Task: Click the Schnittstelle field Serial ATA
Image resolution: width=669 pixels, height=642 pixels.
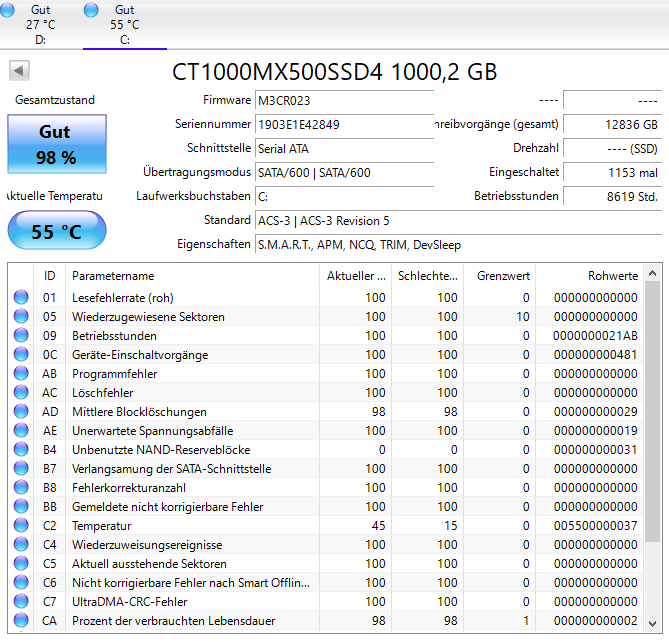Action: (x=344, y=149)
